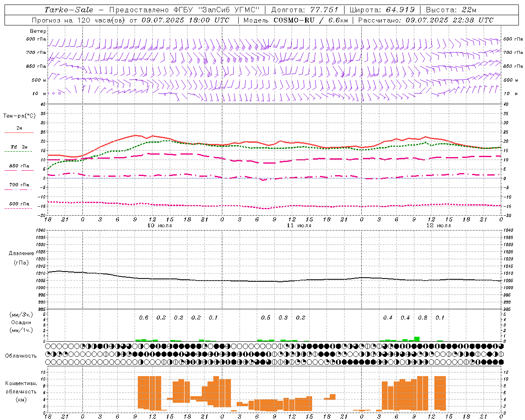This screenshot has width=525, height=420.
Task: Click the 0.8 precipitation amount value
Action: click(422, 317)
